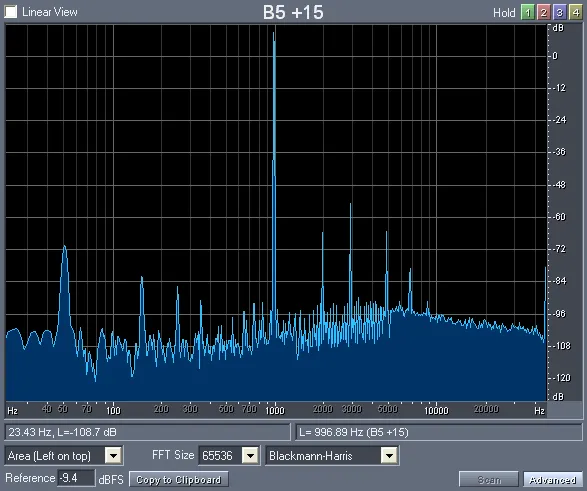Toggle Hold slot 1 green button

527,13
